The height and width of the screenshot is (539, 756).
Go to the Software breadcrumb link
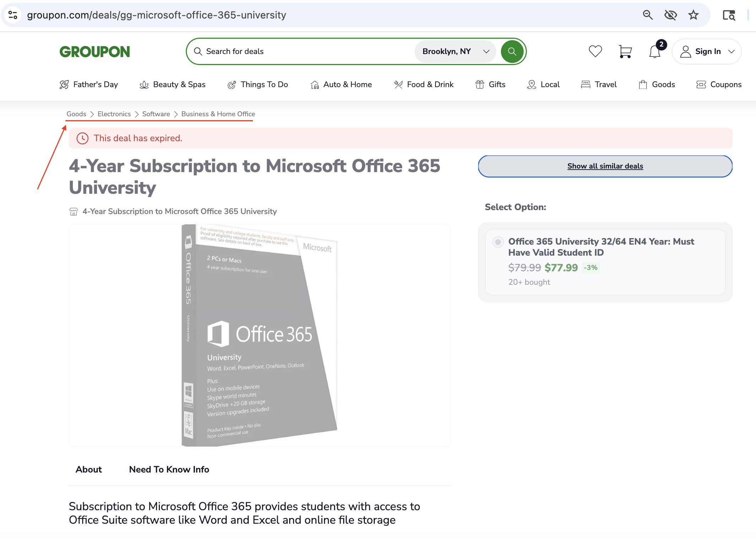[x=156, y=114]
